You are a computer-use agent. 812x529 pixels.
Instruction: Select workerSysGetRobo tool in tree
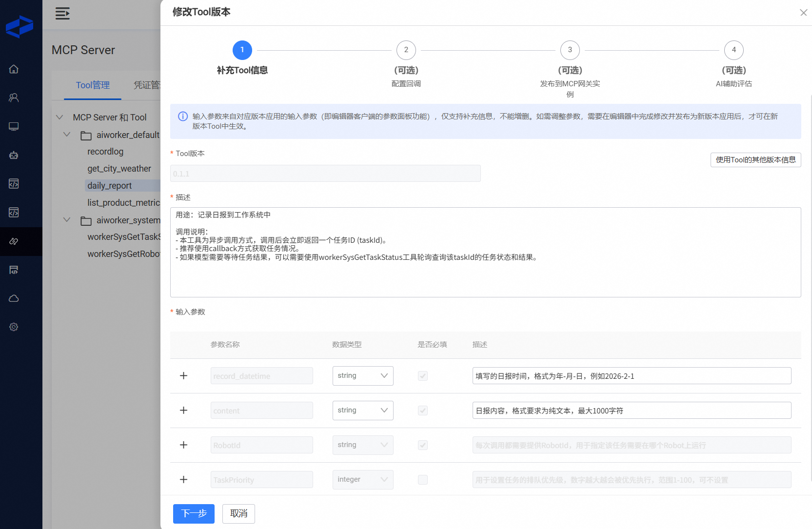click(124, 254)
